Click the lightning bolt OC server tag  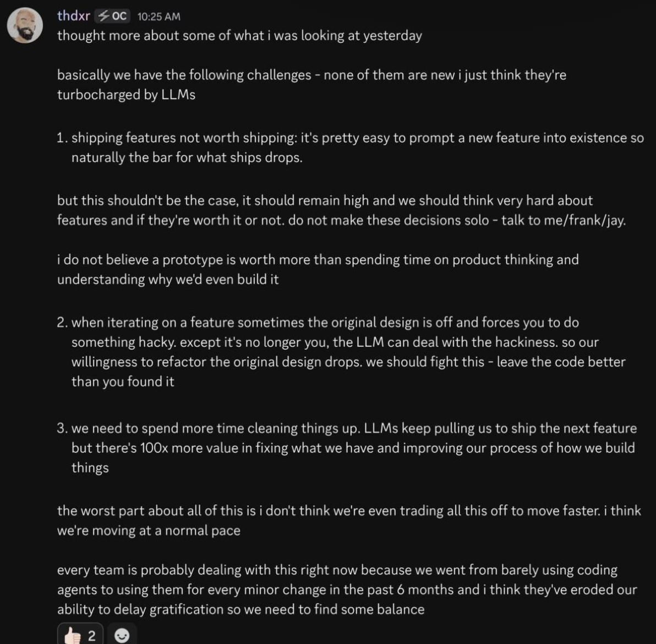click(112, 16)
